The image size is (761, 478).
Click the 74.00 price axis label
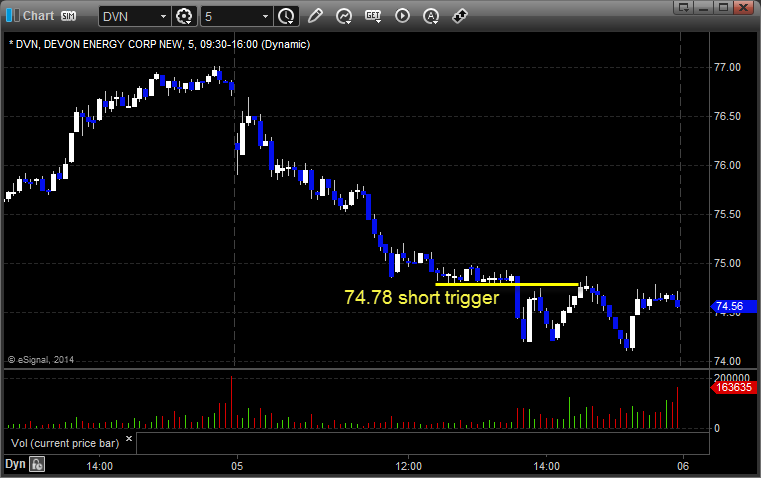728,361
